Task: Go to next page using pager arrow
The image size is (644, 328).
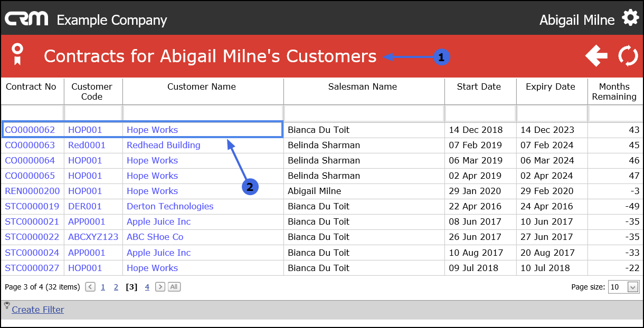Action: [x=160, y=287]
